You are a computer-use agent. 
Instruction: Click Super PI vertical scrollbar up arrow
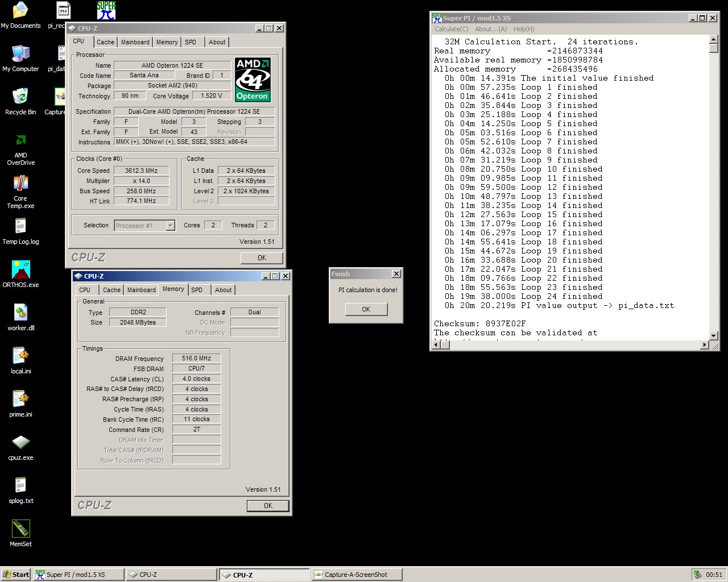pyautogui.click(x=714, y=40)
